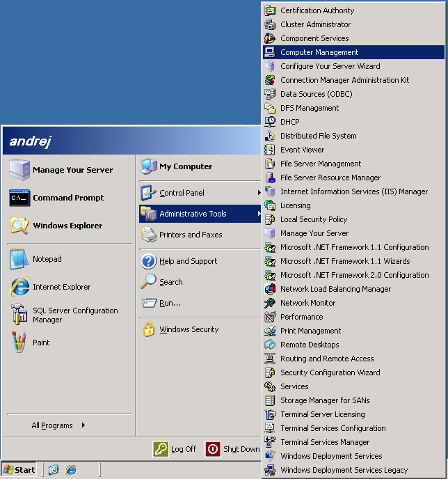Click the DHCP icon
Viewport: 448px width, 479px height.
click(270, 122)
